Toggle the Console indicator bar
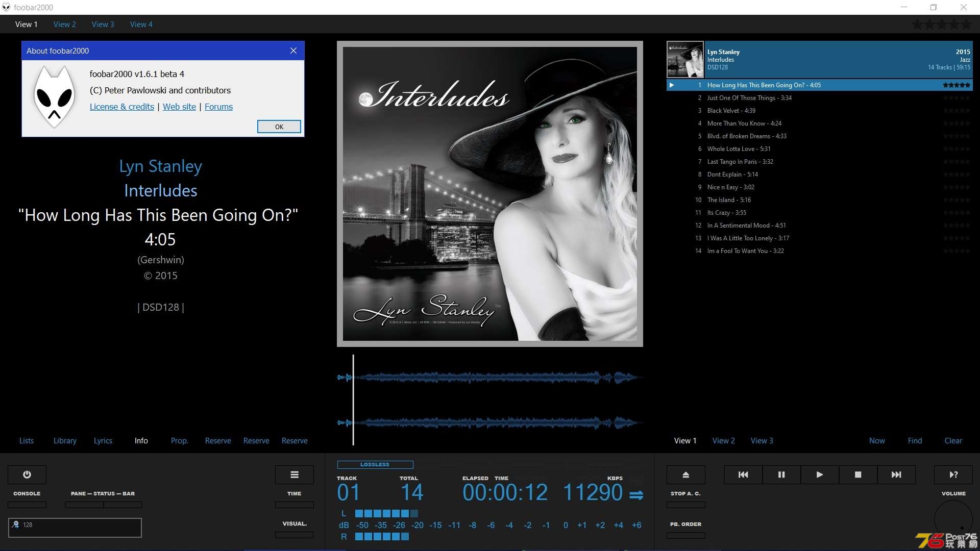The height and width of the screenshot is (551, 980). [27, 505]
